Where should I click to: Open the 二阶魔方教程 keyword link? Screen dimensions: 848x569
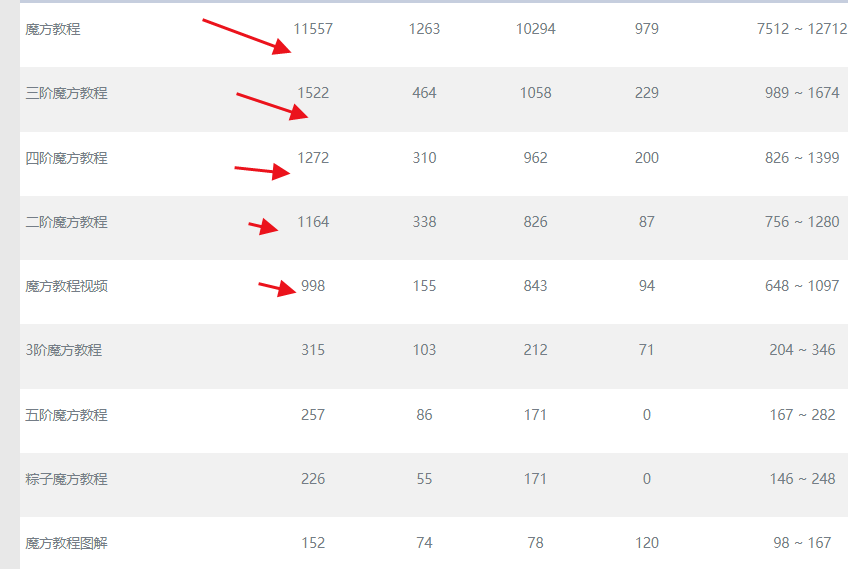pos(66,222)
